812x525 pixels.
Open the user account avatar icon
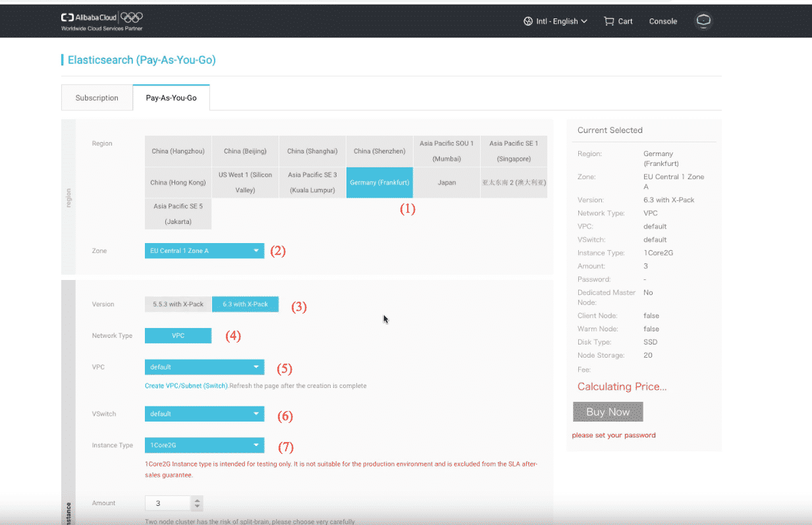pyautogui.click(x=703, y=21)
